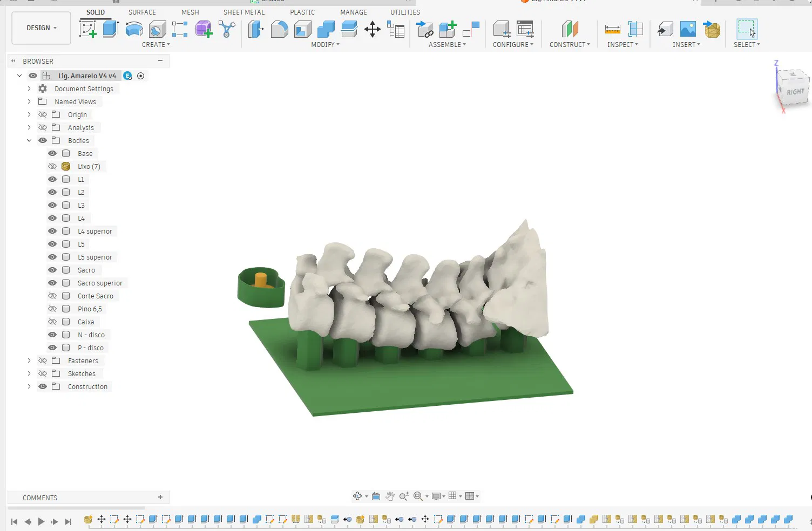Select the Offset Face tool
The width and height of the screenshot is (812, 531).
click(x=349, y=29)
